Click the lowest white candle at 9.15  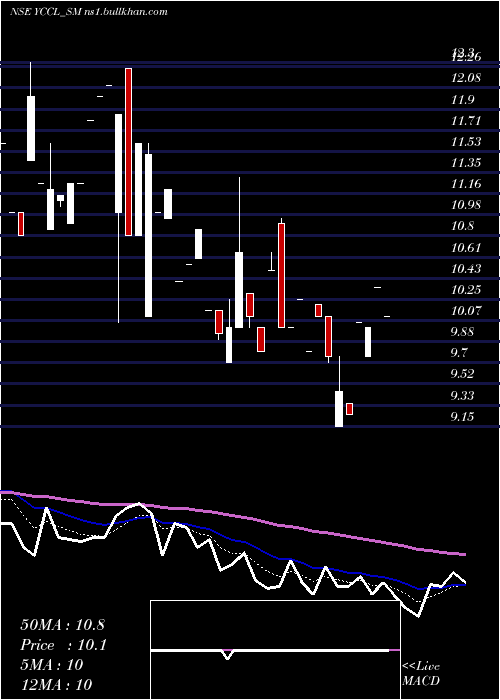[339, 409]
